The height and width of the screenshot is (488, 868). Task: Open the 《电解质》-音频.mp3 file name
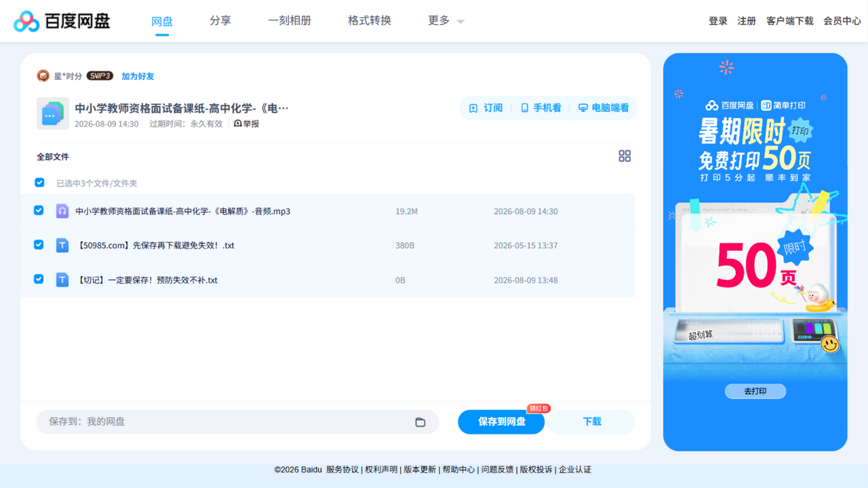pos(182,211)
